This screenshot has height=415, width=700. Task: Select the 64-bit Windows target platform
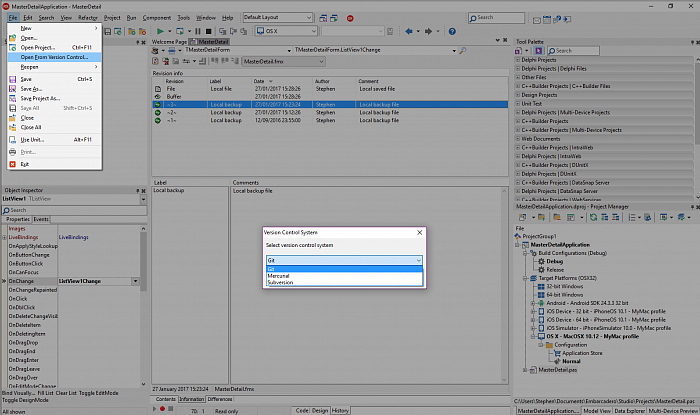tap(564, 293)
